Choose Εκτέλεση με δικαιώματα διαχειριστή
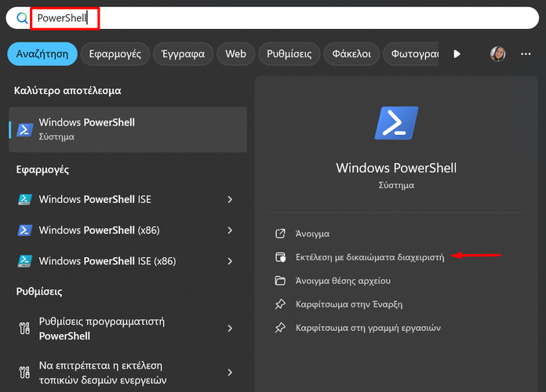Screen dimensions: 546x392 (x=369, y=257)
